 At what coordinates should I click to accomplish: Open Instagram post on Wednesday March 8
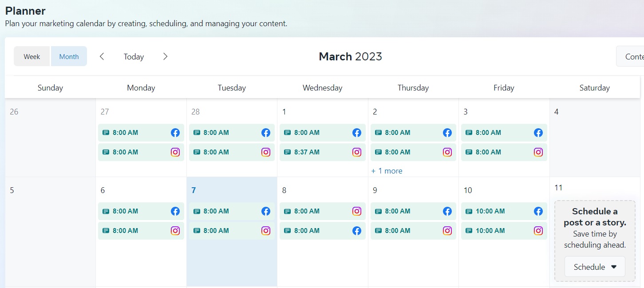[x=322, y=211]
